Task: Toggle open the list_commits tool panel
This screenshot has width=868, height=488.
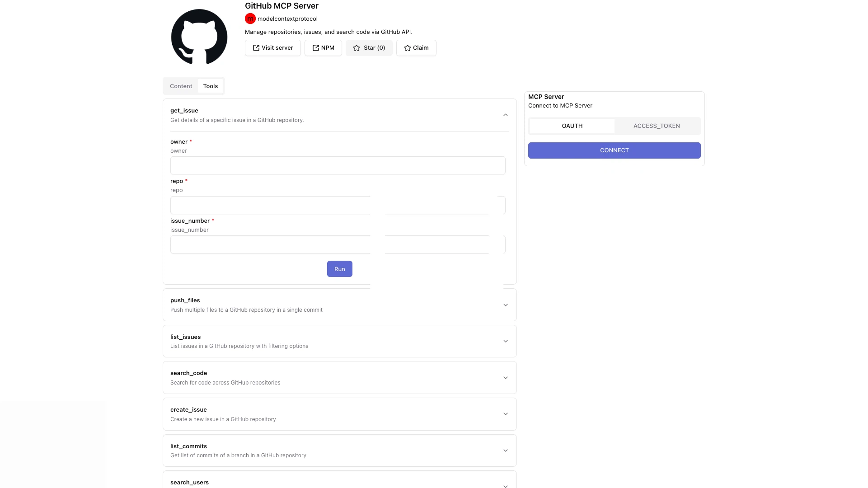Action: pyautogui.click(x=505, y=450)
